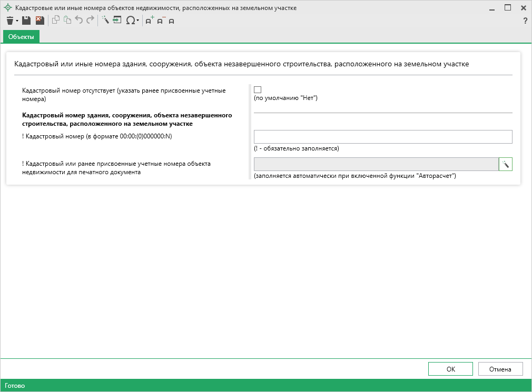Click the save floppy disk icon
This screenshot has height=392, width=532.
tap(26, 21)
